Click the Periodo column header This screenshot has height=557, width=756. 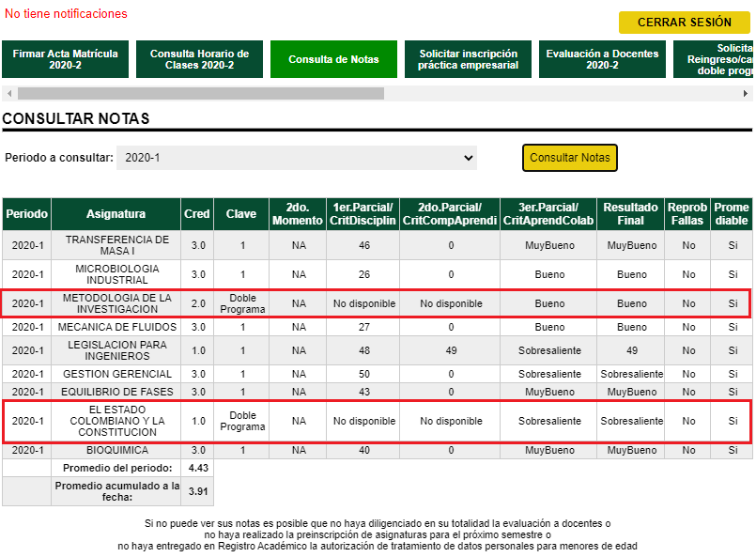27,213
